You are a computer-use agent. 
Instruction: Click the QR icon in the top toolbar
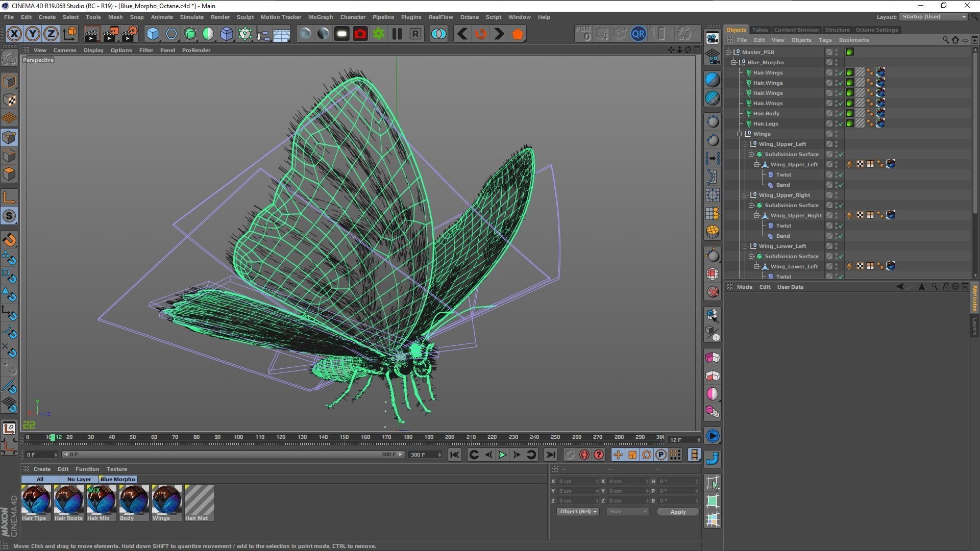pyautogui.click(x=638, y=34)
